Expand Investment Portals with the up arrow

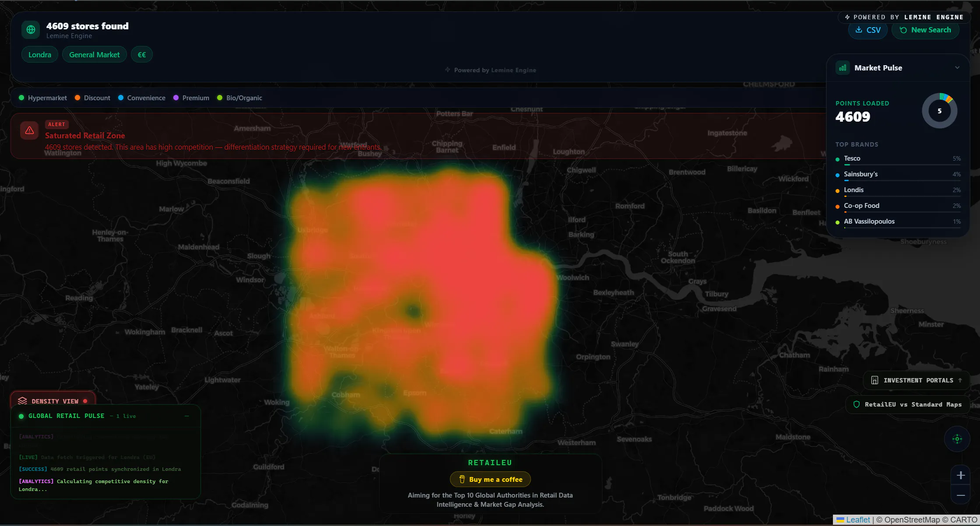tap(960, 380)
